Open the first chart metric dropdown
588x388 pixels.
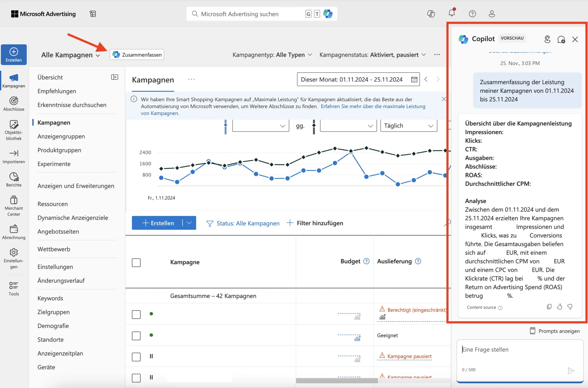[x=260, y=126]
